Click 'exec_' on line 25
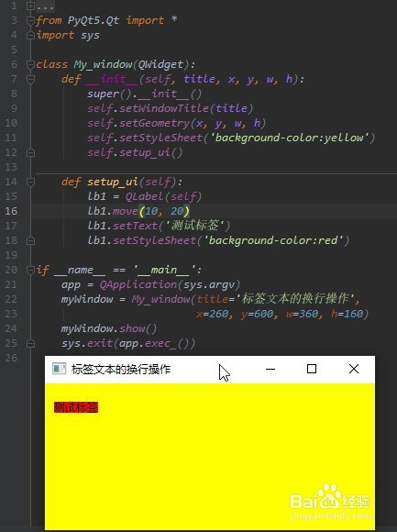397x532 pixels. 160,343
